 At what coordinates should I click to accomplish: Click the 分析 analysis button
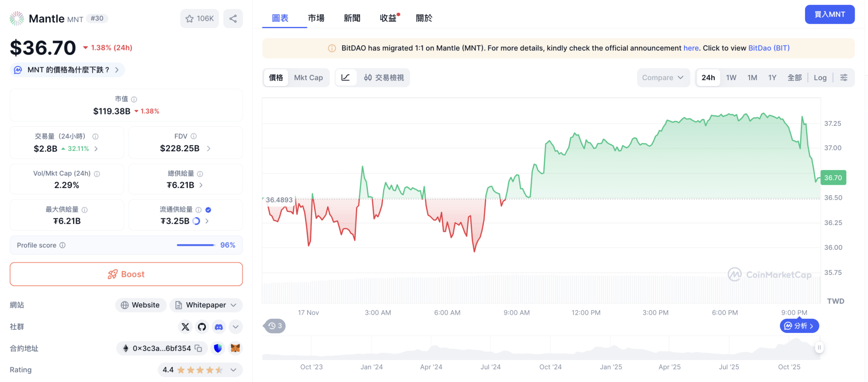[x=799, y=326]
